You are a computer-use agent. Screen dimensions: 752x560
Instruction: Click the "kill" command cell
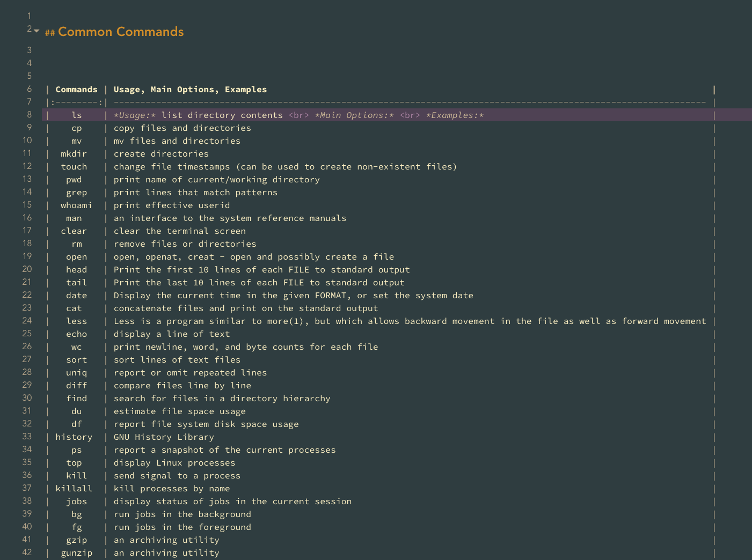click(x=77, y=476)
